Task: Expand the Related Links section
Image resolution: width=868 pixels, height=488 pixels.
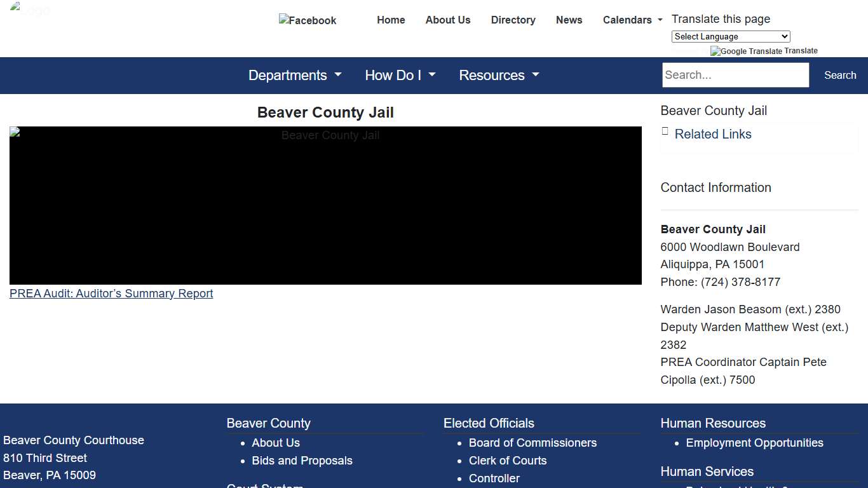Action: (713, 134)
